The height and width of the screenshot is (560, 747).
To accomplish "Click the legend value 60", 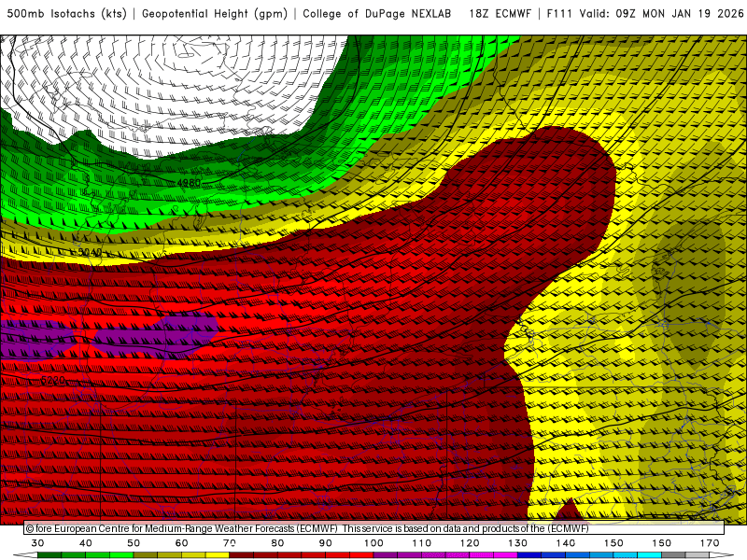I will (x=181, y=543).
